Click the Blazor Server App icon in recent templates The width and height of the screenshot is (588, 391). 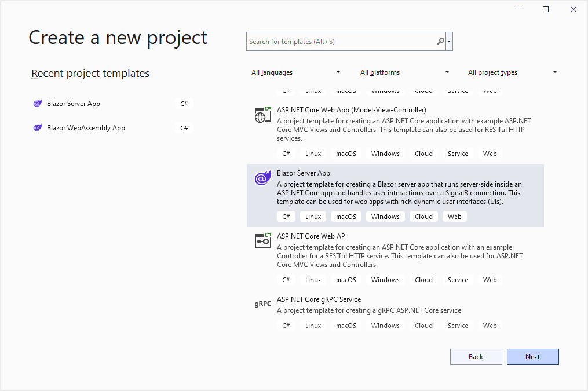click(38, 104)
